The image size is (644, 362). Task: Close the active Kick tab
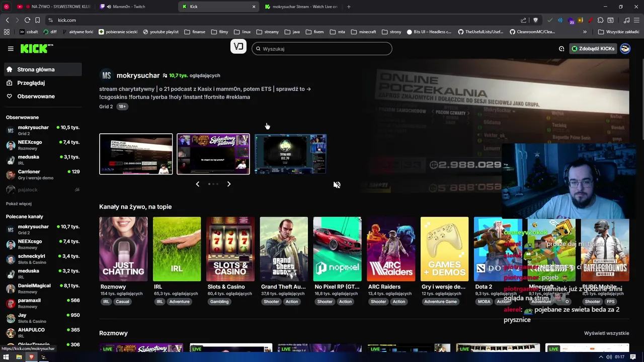coord(254,7)
